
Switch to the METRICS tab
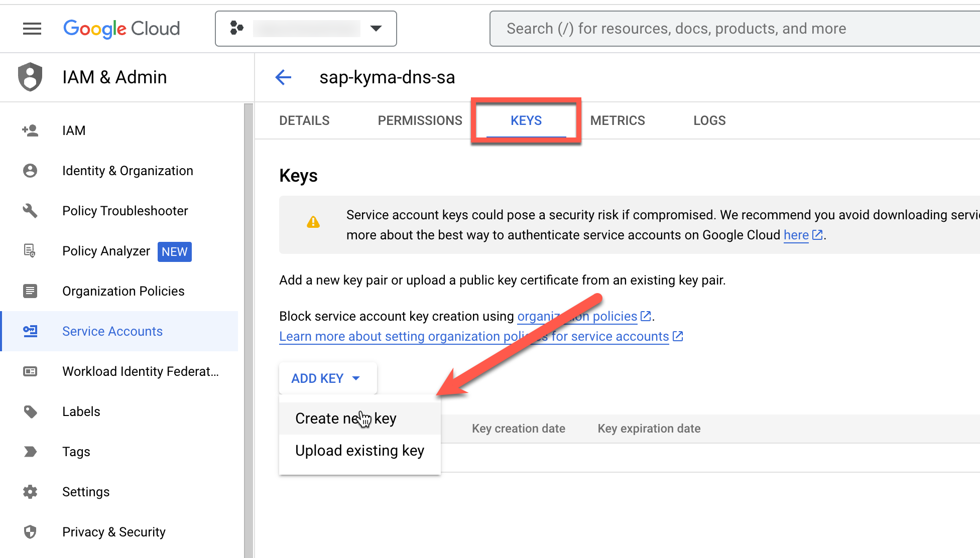pos(618,120)
